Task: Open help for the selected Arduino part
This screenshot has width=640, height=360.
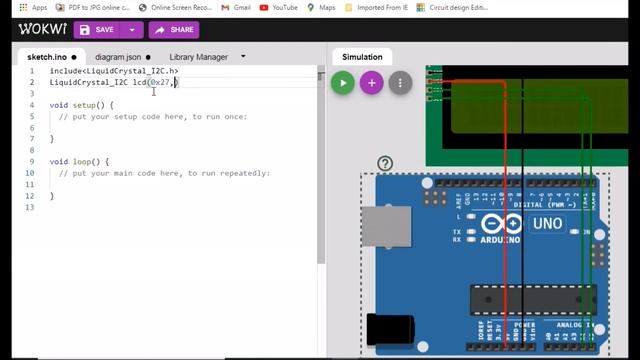Action: (x=385, y=163)
